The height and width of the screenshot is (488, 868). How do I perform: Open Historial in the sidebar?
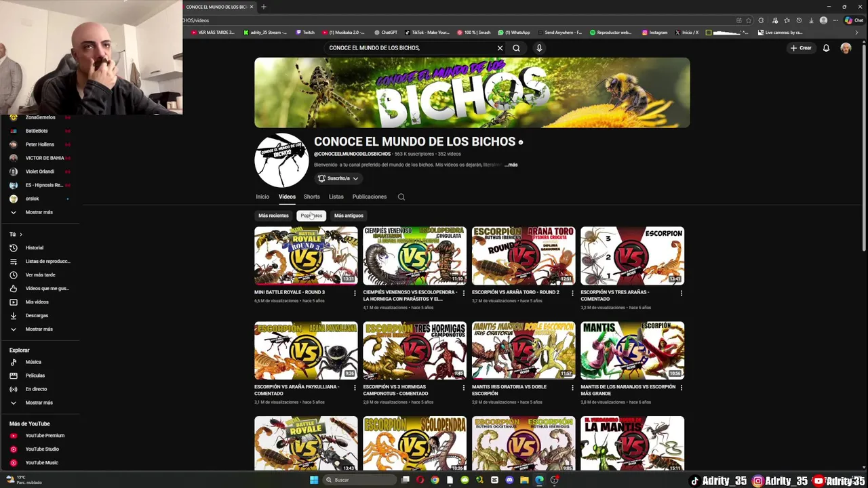click(34, 247)
